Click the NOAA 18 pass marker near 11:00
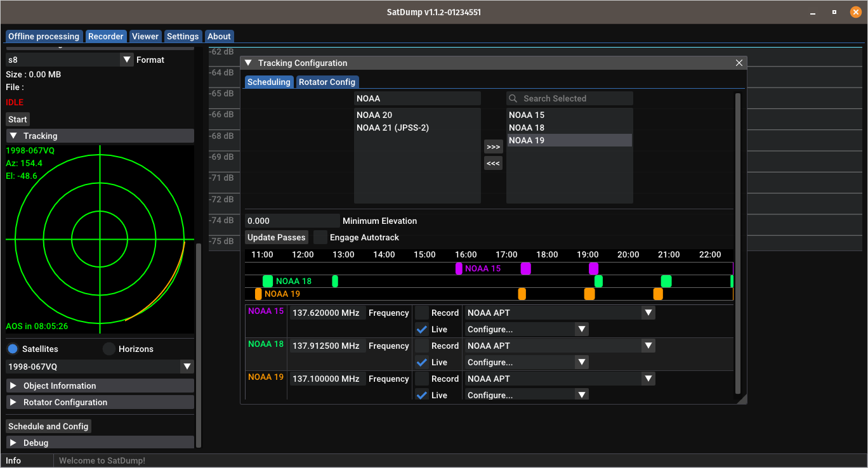The image size is (868, 468). pos(268,281)
